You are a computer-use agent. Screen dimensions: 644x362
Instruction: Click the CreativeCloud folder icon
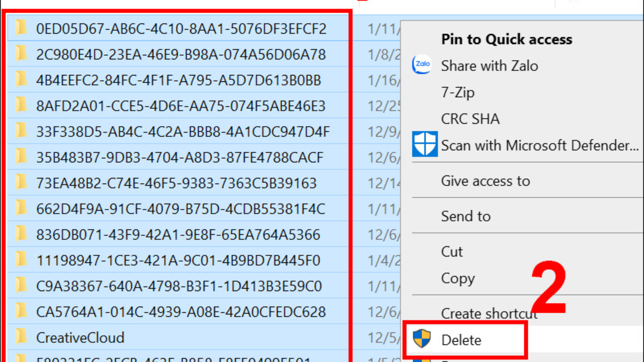pos(21,337)
